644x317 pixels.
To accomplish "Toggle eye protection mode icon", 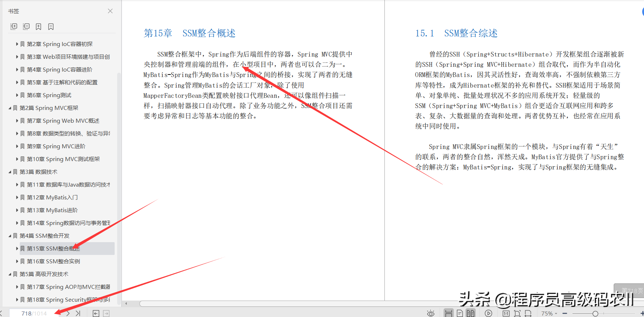I will (x=431, y=313).
